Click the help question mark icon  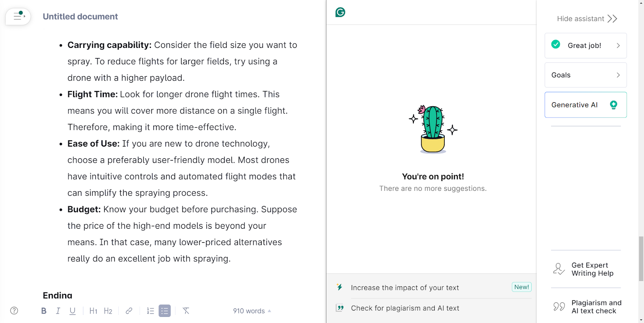coord(14,311)
